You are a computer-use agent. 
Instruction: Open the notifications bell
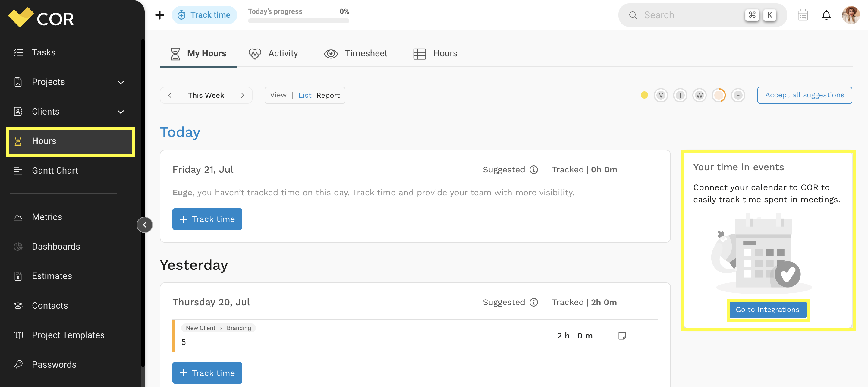point(826,15)
